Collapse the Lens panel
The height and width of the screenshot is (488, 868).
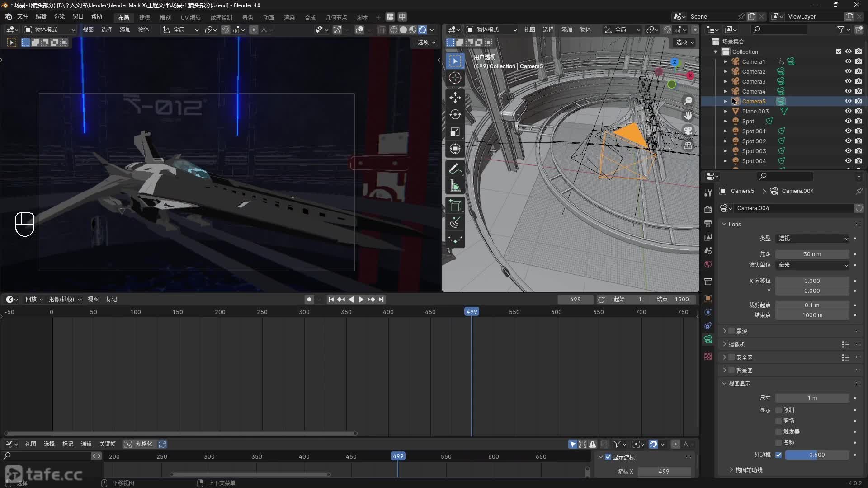(724, 224)
